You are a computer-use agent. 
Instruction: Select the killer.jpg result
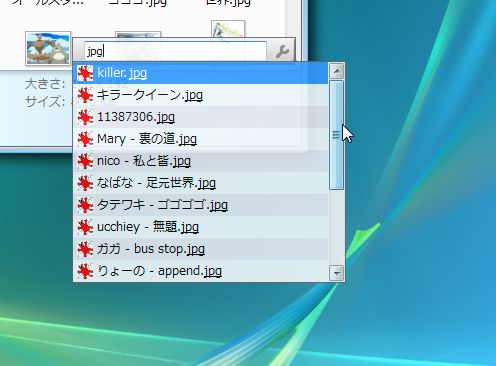tap(201, 73)
